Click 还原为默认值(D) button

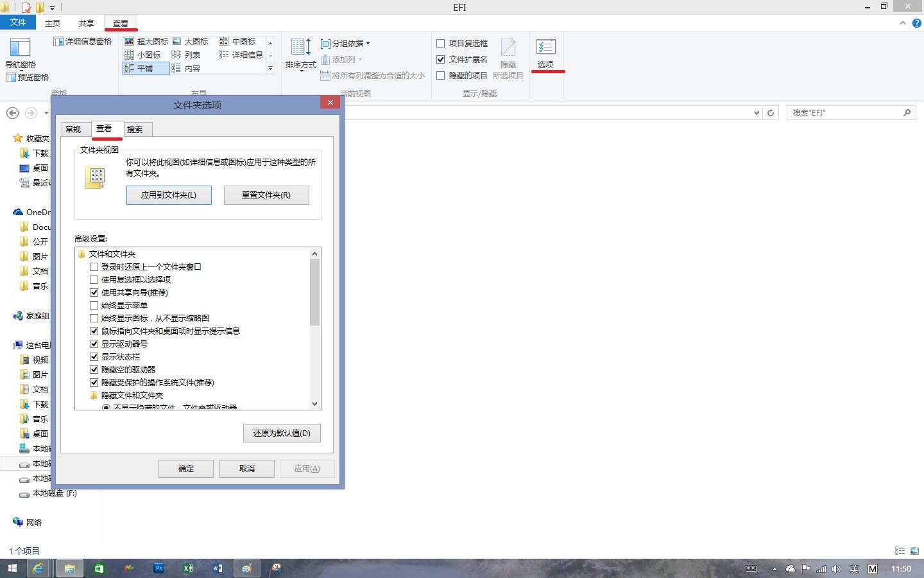click(x=282, y=433)
